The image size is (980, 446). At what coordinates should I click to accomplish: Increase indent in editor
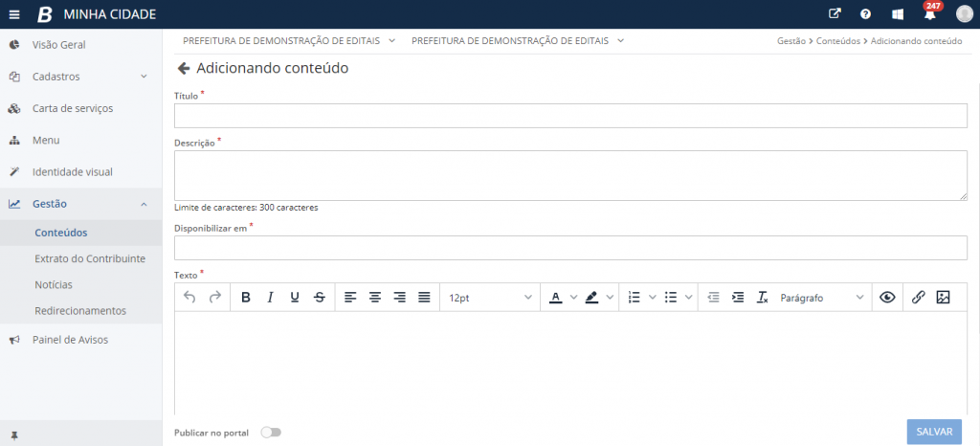[x=738, y=298]
